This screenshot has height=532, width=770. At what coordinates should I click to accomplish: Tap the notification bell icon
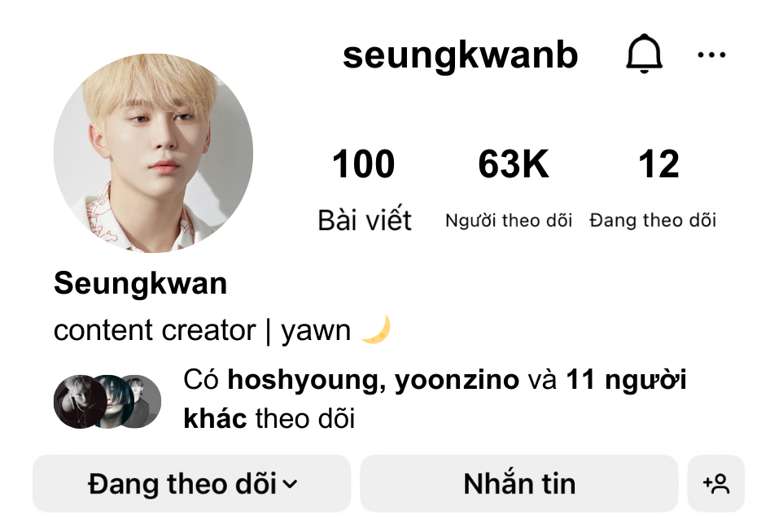[645, 54]
